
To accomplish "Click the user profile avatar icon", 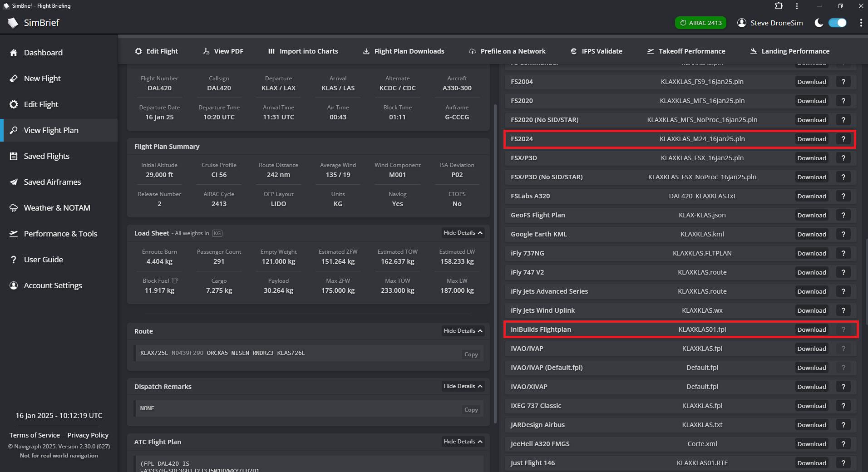I will [x=742, y=23].
